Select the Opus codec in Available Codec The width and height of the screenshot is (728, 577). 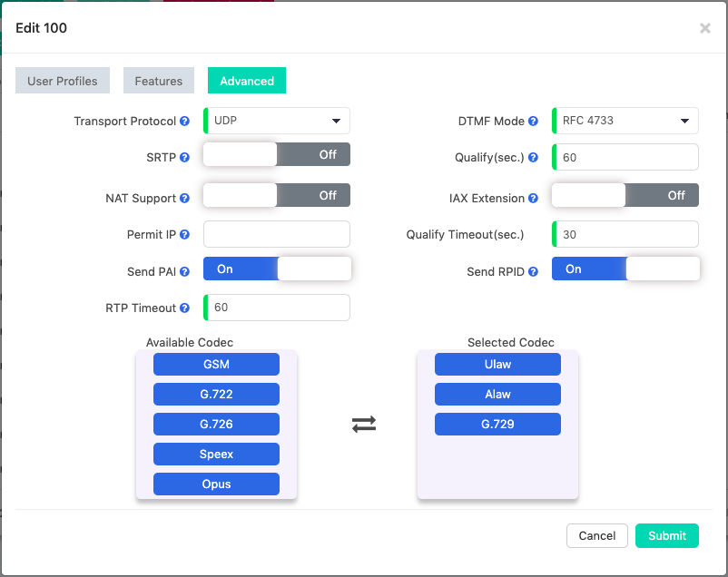click(x=216, y=484)
